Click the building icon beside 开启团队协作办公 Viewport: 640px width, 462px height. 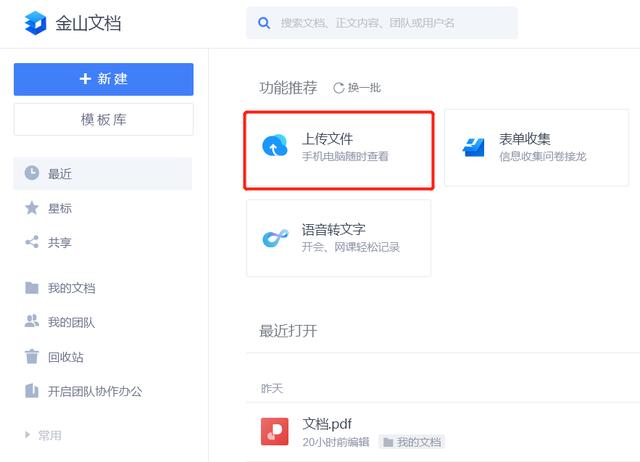(x=32, y=391)
